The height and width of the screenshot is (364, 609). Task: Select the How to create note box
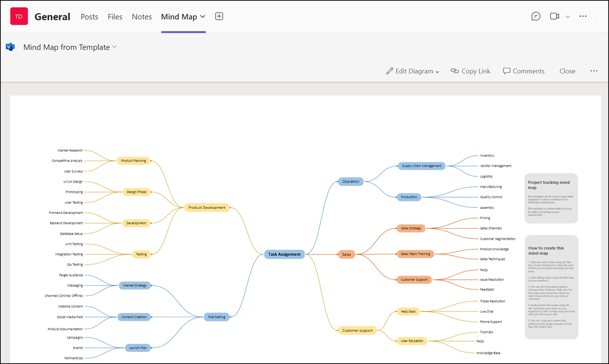click(x=551, y=287)
